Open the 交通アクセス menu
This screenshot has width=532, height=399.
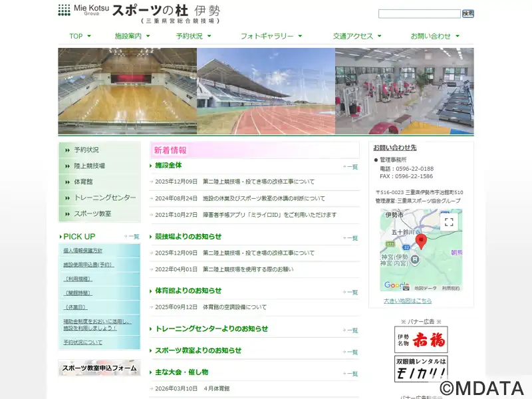click(x=353, y=36)
